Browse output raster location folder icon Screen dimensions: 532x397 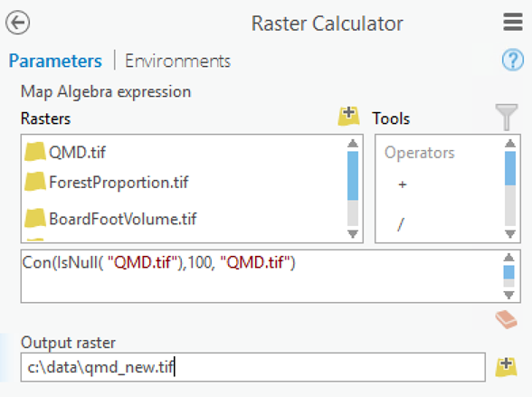(506, 367)
